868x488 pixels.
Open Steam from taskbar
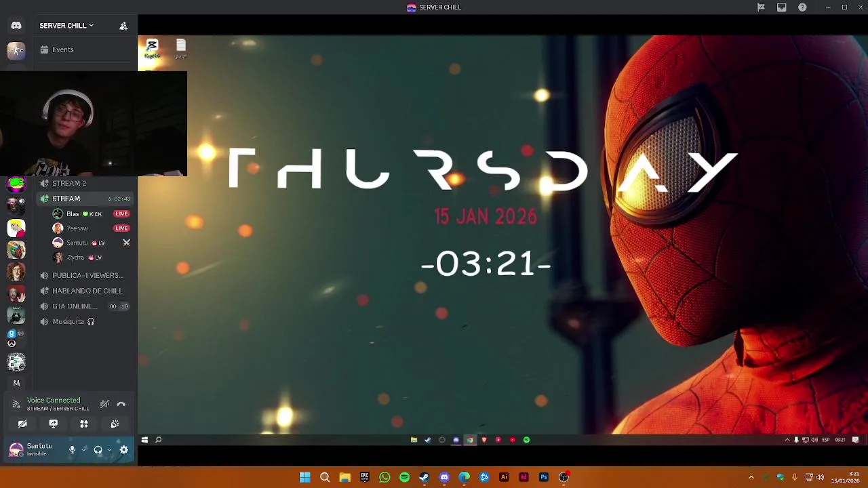[x=424, y=478]
